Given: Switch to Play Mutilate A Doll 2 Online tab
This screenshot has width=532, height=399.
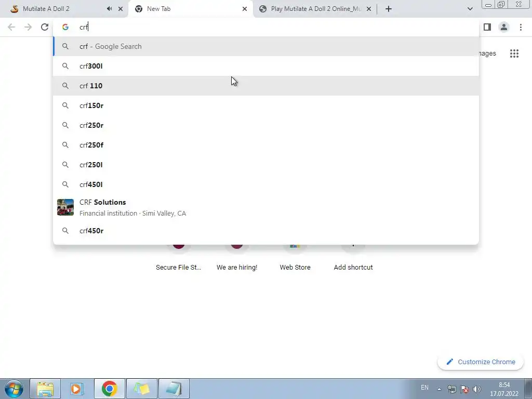Looking at the screenshot, I should [315, 9].
